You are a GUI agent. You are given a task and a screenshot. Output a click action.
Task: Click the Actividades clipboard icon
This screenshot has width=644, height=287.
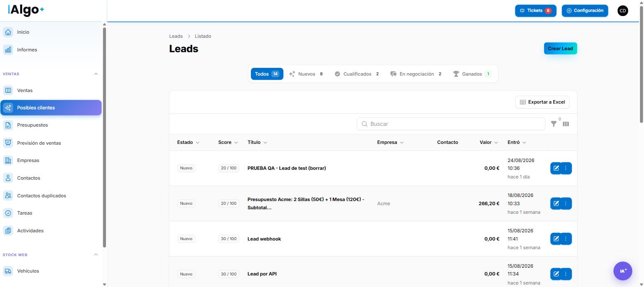click(x=8, y=231)
